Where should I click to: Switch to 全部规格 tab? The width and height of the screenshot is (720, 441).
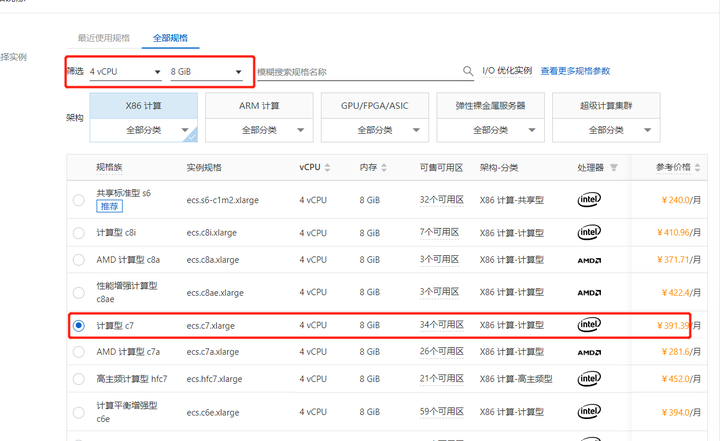170,38
